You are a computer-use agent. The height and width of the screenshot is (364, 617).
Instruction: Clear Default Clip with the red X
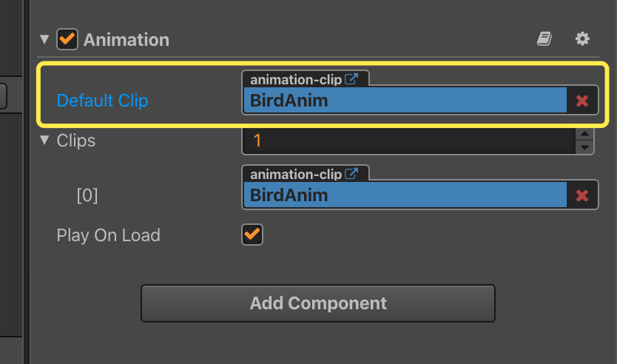point(582,101)
